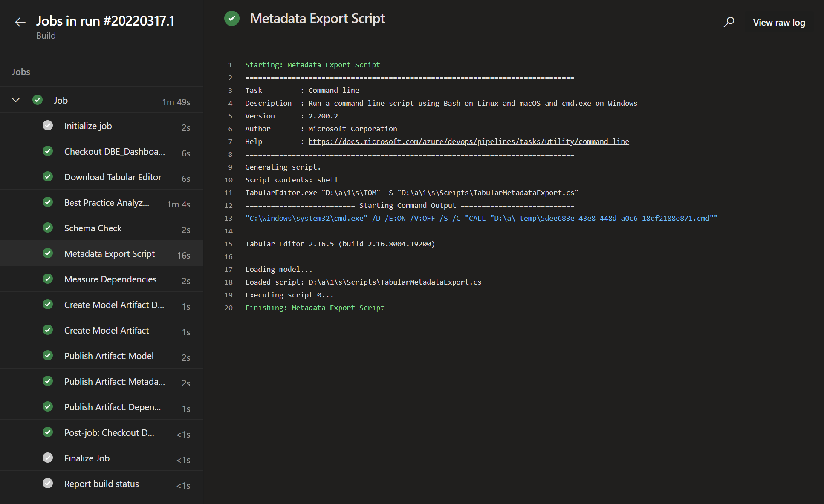Click the green success icon beside Job
Image resolution: width=824 pixels, height=504 pixels.
pyautogui.click(x=38, y=100)
